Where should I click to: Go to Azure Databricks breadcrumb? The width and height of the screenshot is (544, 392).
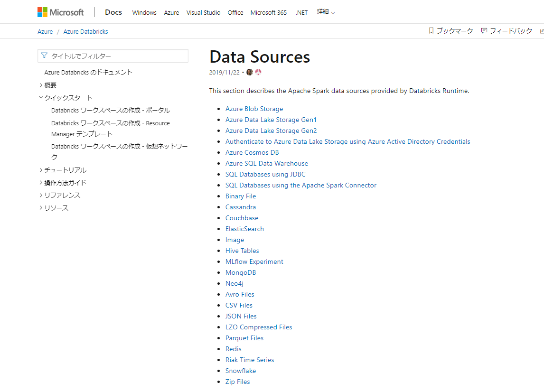coord(85,32)
